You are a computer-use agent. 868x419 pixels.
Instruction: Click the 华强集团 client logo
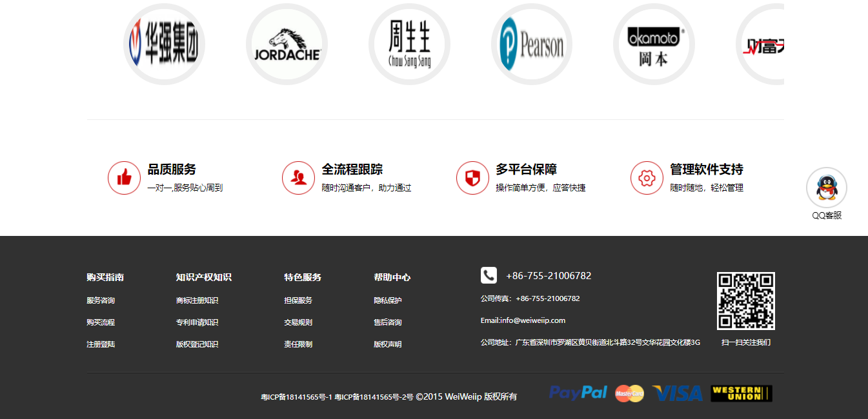(x=164, y=44)
